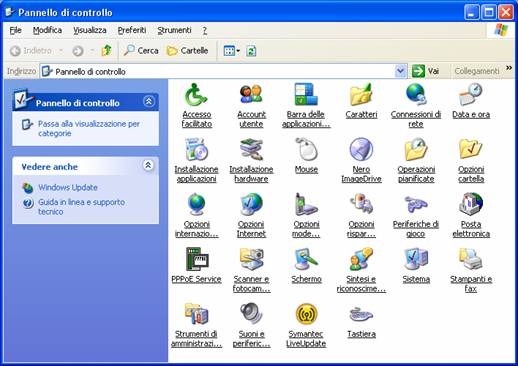Open Operazioni pianificate icon

click(416, 149)
